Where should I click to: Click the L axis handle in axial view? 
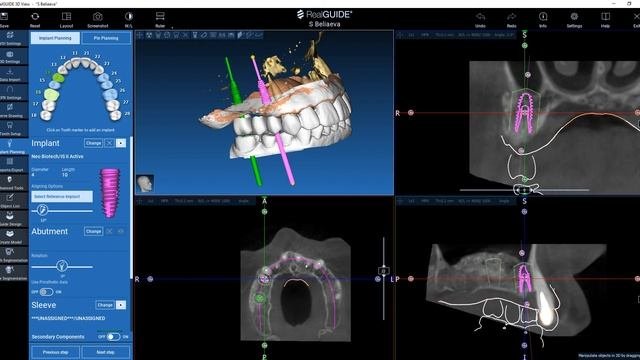[378, 279]
